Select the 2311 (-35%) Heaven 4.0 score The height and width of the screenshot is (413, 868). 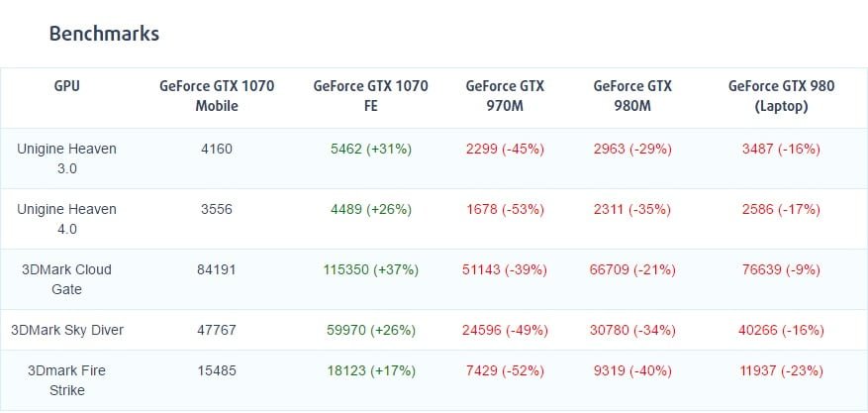pos(632,209)
